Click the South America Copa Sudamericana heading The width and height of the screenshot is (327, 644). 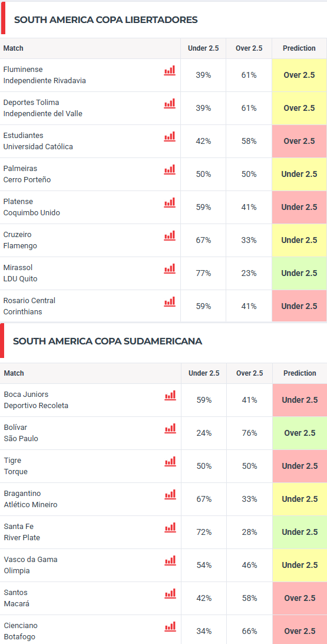pos(107,341)
